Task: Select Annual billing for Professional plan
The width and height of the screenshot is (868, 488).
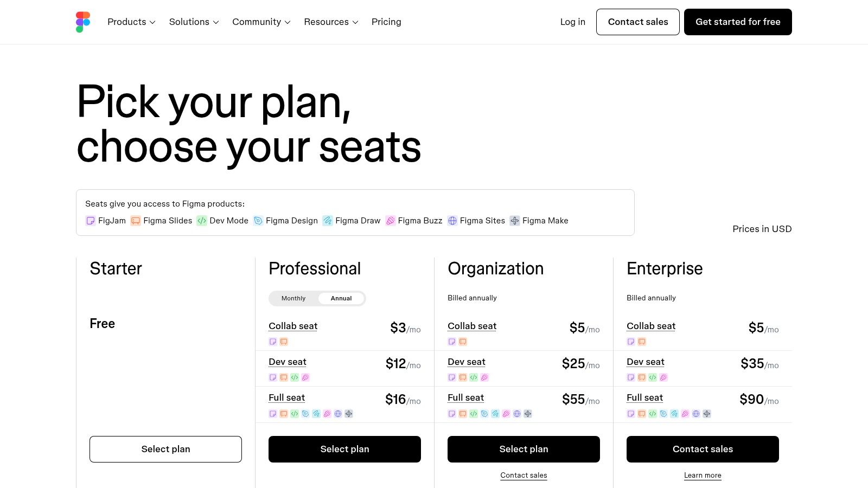Action: tap(341, 298)
